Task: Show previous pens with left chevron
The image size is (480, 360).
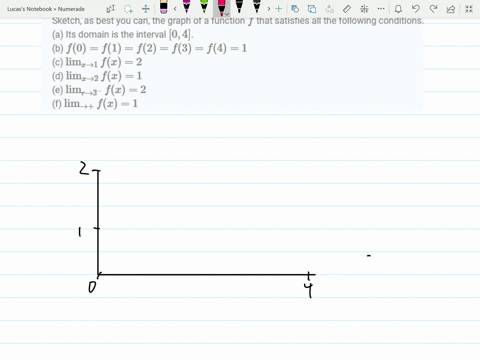Action: pyautogui.click(x=175, y=9)
